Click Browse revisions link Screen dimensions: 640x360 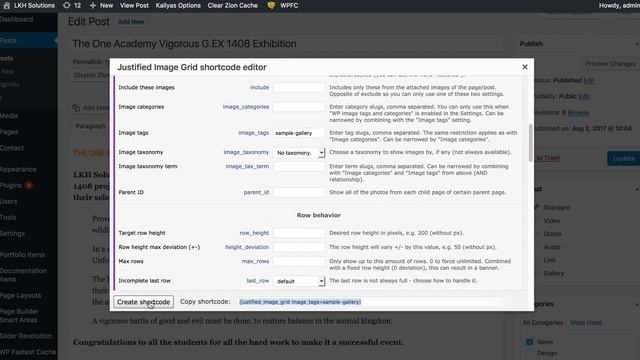pos(578,112)
